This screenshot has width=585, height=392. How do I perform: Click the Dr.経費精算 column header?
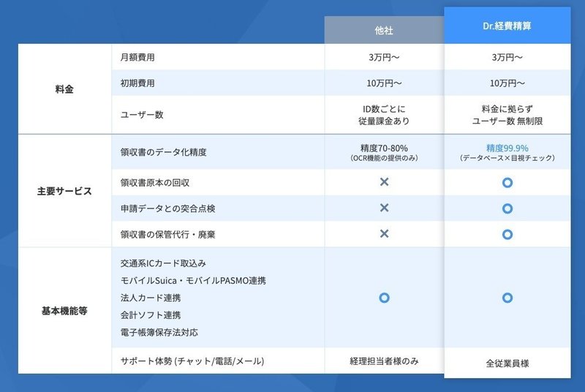pyautogui.click(x=507, y=26)
